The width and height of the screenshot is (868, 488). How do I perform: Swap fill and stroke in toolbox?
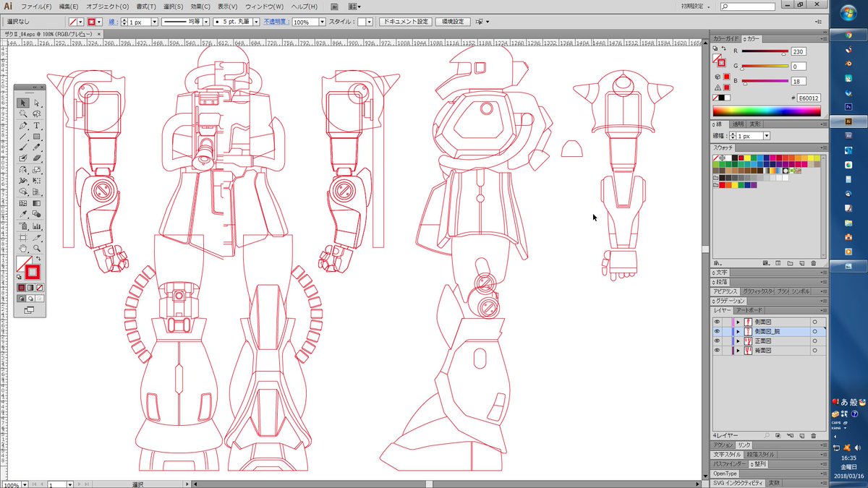point(38,259)
